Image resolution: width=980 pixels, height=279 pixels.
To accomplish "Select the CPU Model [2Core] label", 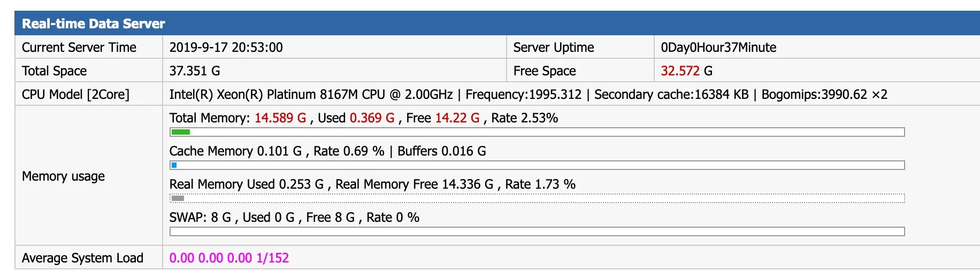I will [x=75, y=95].
